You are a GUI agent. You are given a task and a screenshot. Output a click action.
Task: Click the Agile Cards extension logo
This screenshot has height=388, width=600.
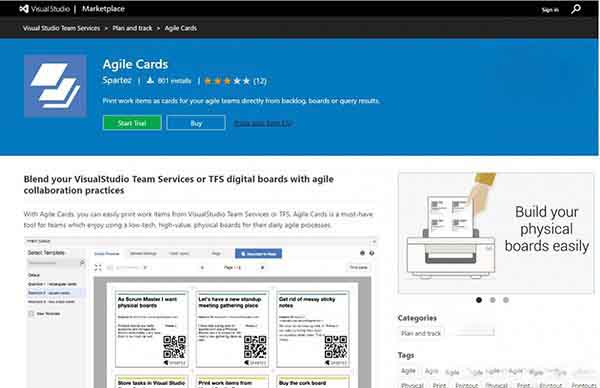(55, 85)
